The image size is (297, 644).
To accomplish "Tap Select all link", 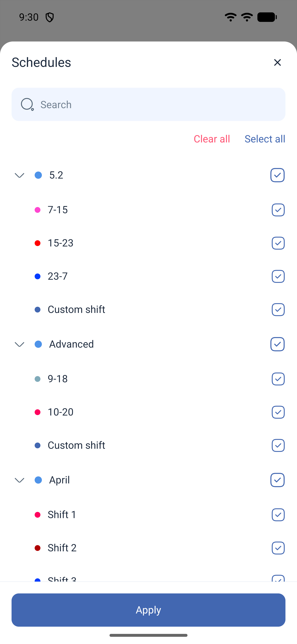I will (265, 139).
